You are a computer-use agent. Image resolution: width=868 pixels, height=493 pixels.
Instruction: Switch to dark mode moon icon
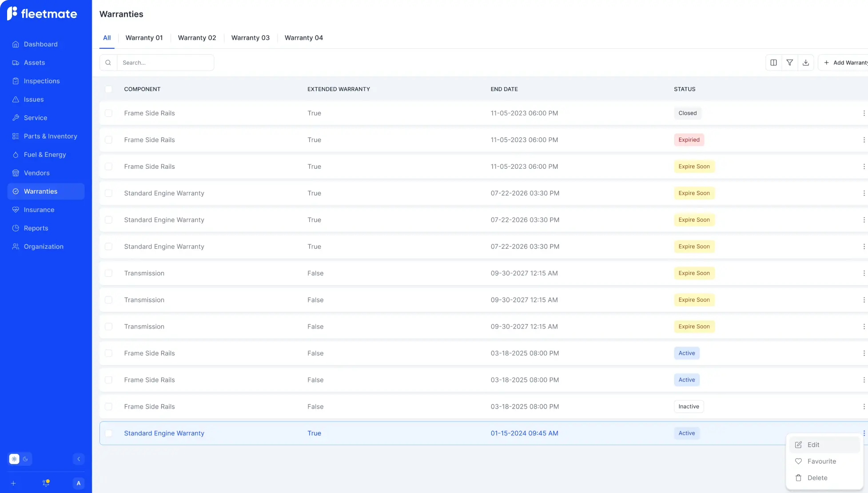point(25,459)
